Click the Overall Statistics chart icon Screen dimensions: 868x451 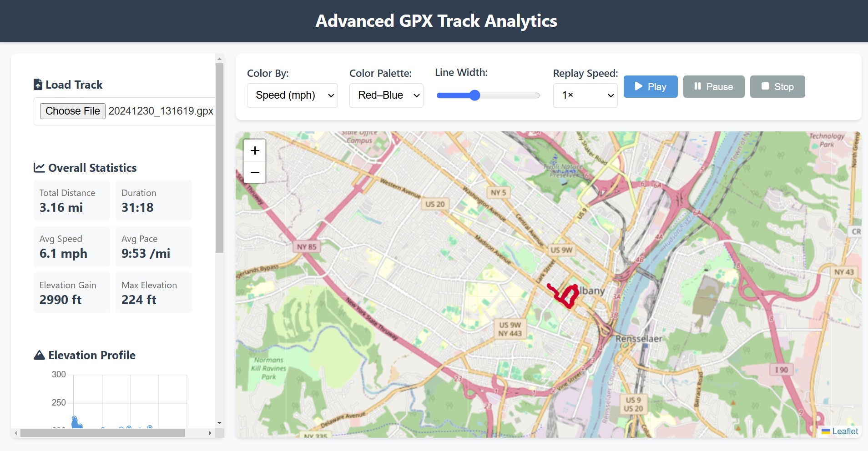(39, 168)
